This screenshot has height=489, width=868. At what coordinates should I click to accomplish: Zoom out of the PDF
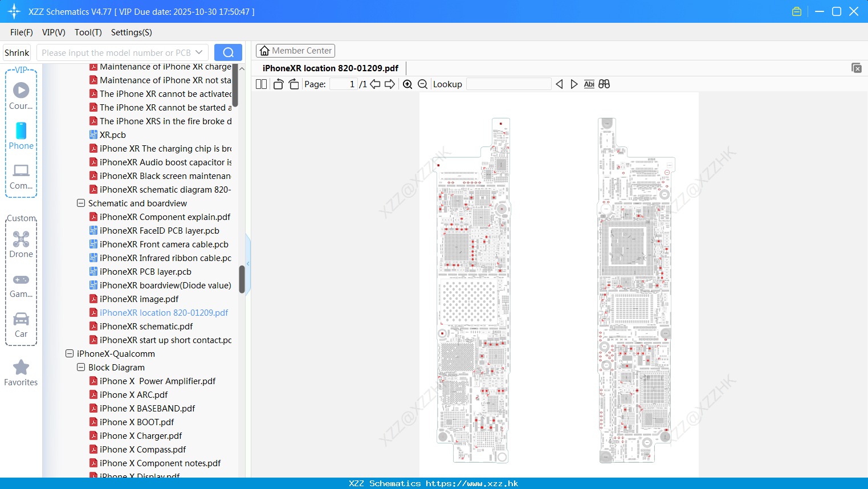click(423, 84)
